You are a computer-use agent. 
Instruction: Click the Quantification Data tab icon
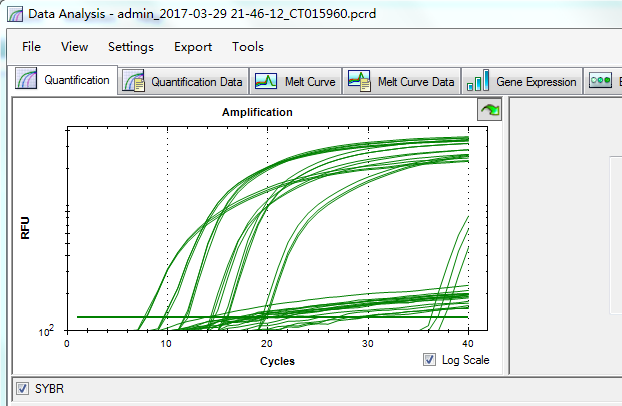coord(133,81)
